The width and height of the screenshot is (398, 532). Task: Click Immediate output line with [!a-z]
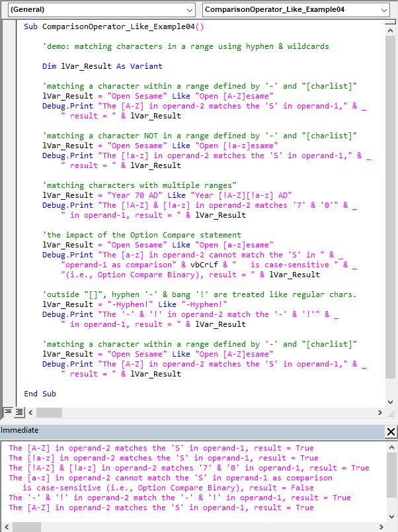163,458
